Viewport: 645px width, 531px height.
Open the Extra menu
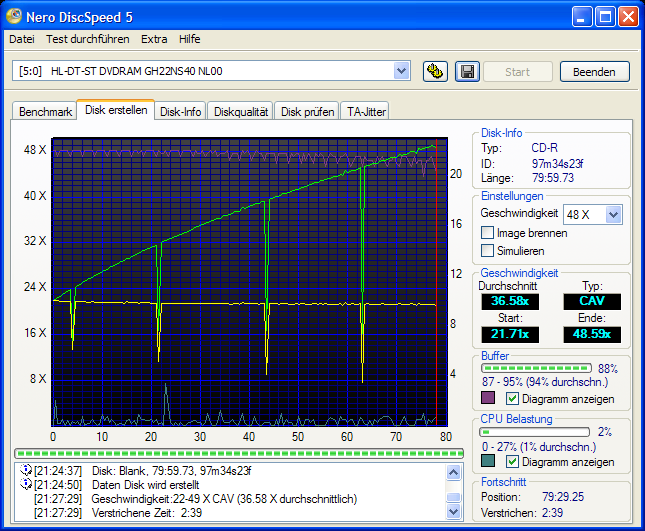pos(154,39)
